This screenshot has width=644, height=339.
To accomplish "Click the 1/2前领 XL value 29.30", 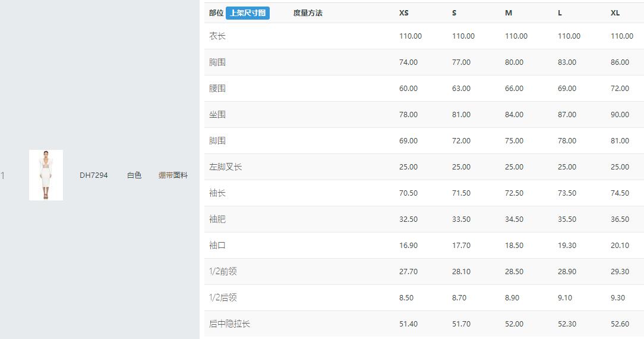I will pyautogui.click(x=620, y=272).
